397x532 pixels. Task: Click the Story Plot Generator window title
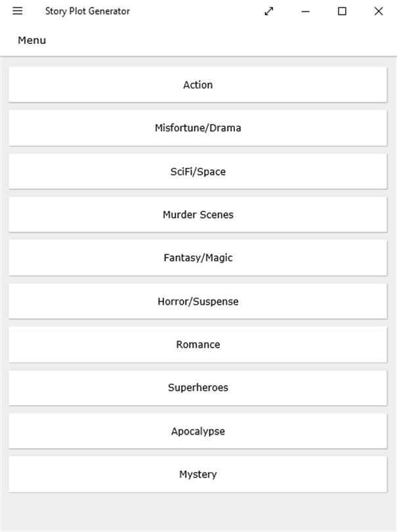tap(87, 11)
